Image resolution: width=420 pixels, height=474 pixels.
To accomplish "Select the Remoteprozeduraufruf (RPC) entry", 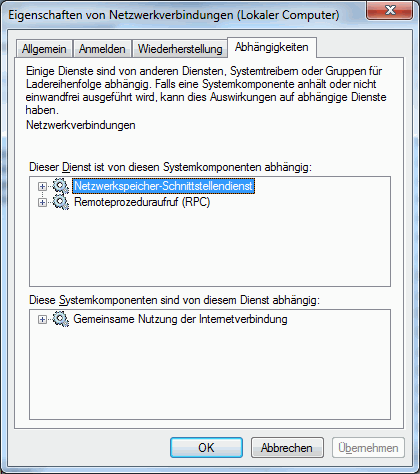I will 142,202.
